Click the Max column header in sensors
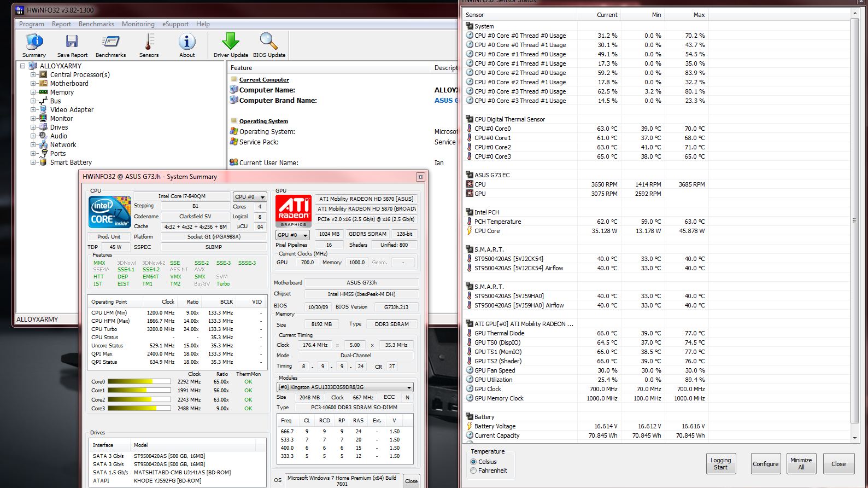 pos(686,15)
